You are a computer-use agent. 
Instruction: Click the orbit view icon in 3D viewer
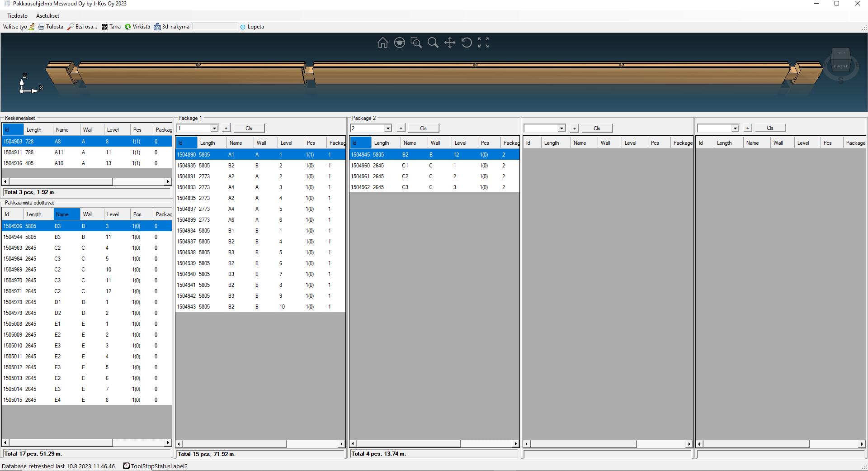tap(399, 43)
